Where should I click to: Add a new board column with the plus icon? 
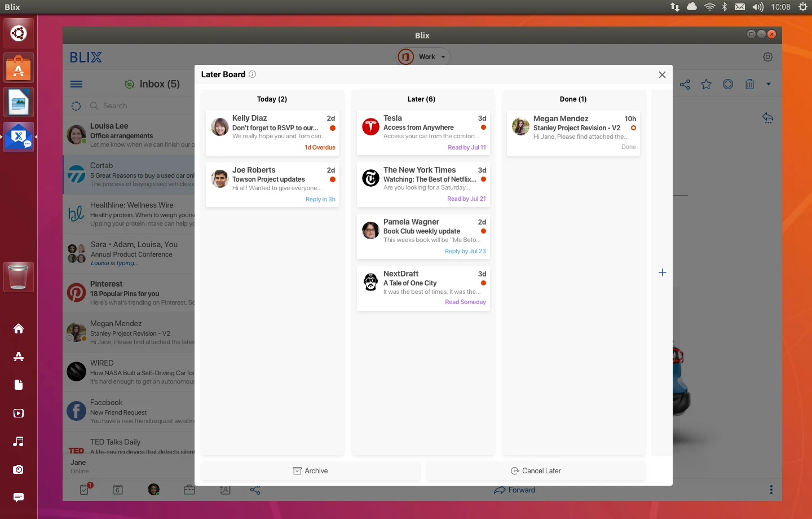click(663, 272)
